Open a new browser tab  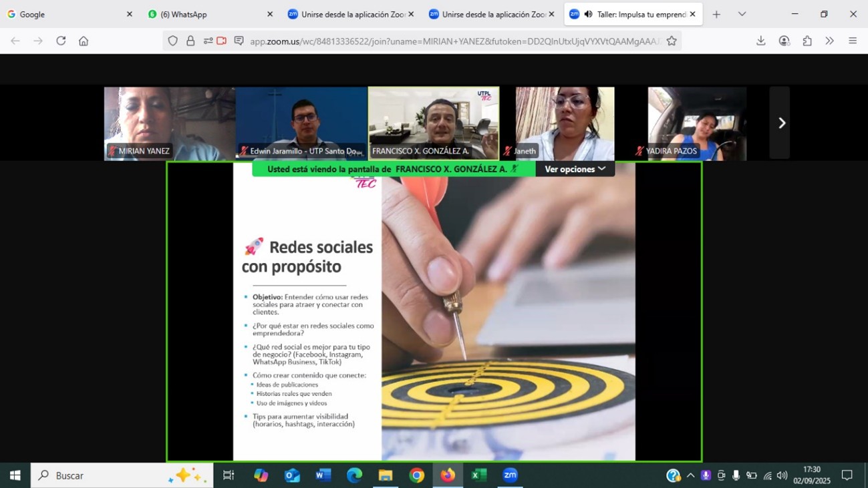click(x=716, y=14)
